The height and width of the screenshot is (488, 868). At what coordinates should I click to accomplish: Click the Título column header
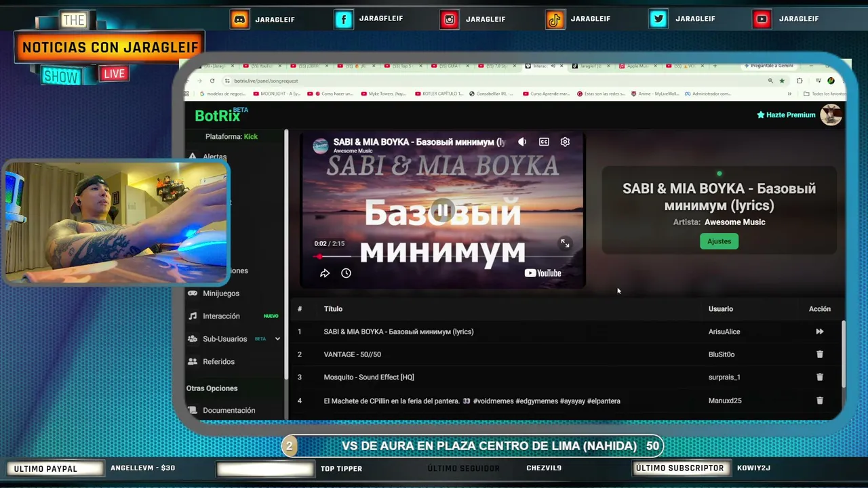(x=333, y=309)
